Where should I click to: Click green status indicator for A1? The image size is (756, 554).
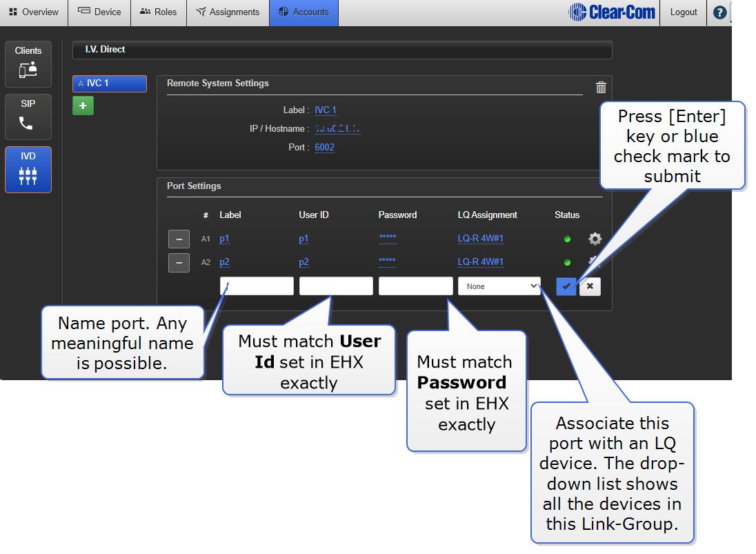click(567, 239)
